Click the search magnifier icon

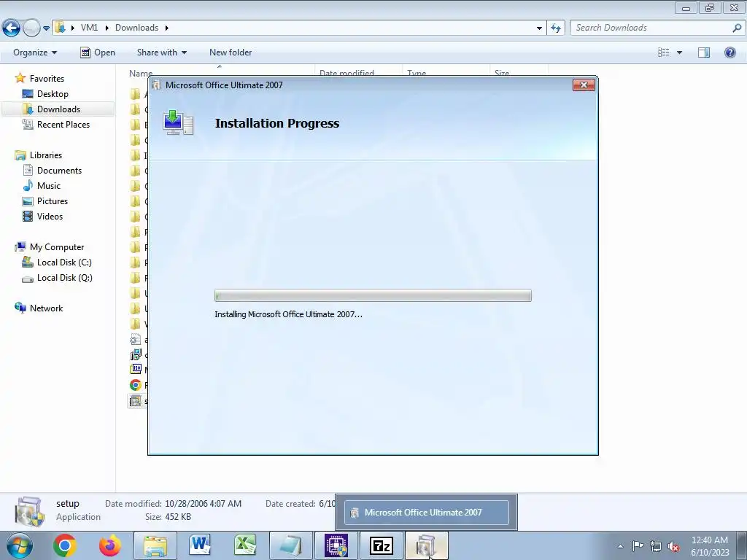click(737, 28)
